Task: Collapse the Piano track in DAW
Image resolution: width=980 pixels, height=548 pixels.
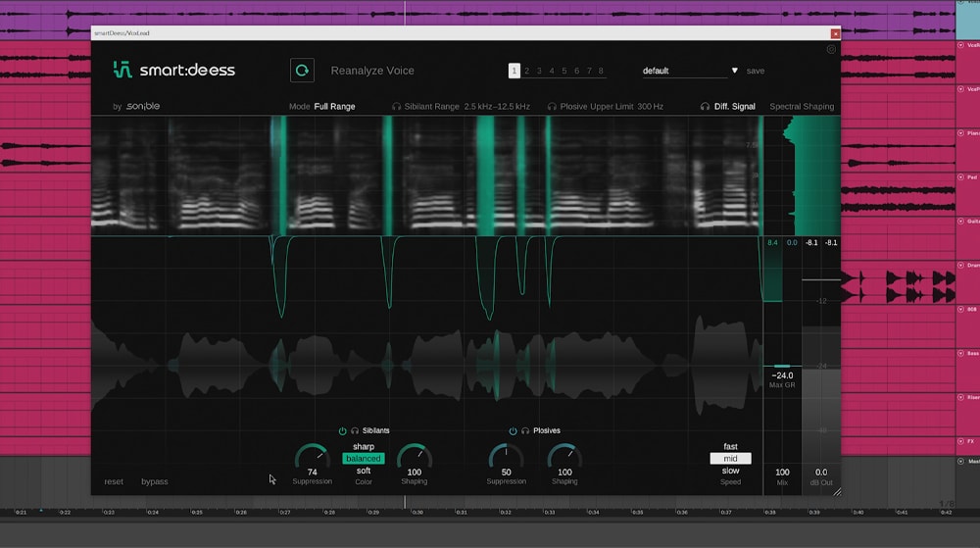Action: point(960,133)
